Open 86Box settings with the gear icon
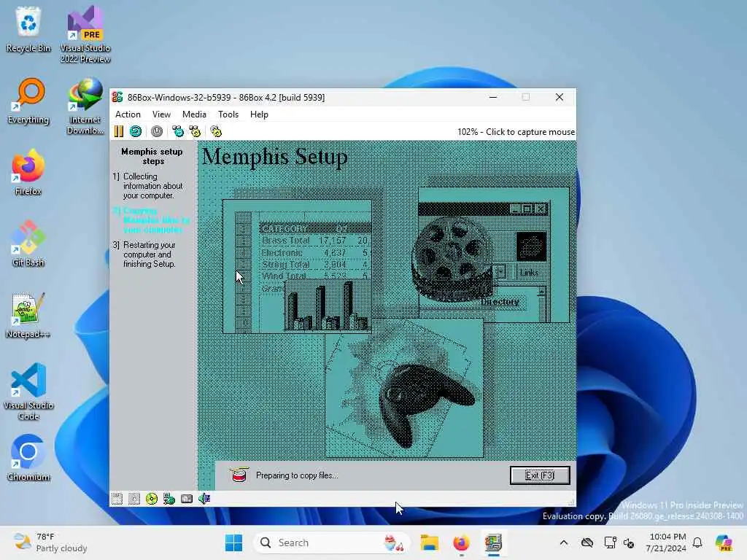 click(x=216, y=131)
